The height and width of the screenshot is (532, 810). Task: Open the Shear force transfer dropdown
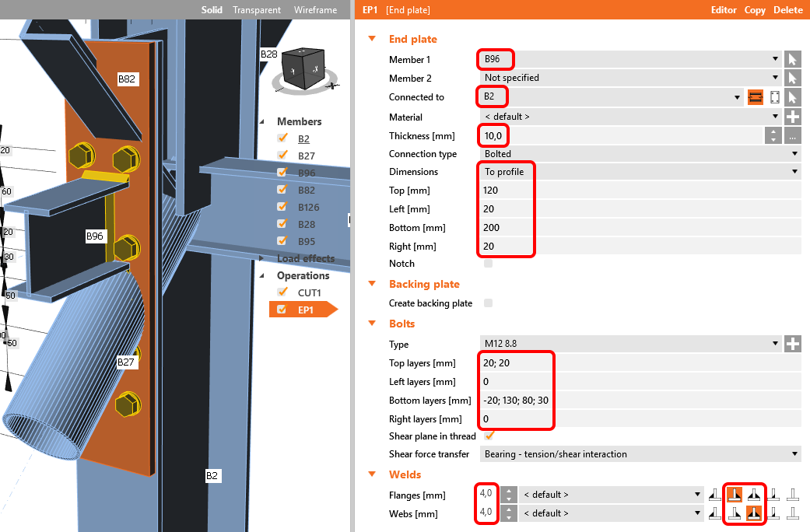(640, 454)
